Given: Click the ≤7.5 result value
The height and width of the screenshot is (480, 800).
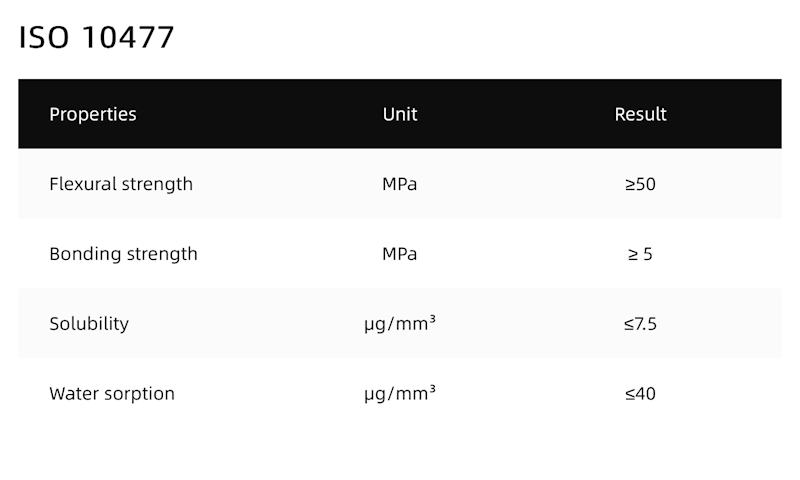Looking at the screenshot, I should pyautogui.click(x=640, y=324).
